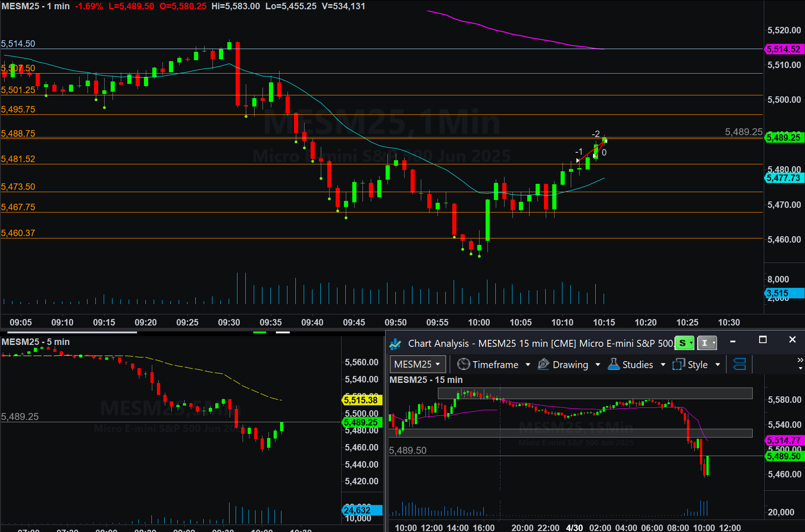Click the blue stacked panels icon
The width and height of the screenshot is (805, 532).
tap(740, 364)
